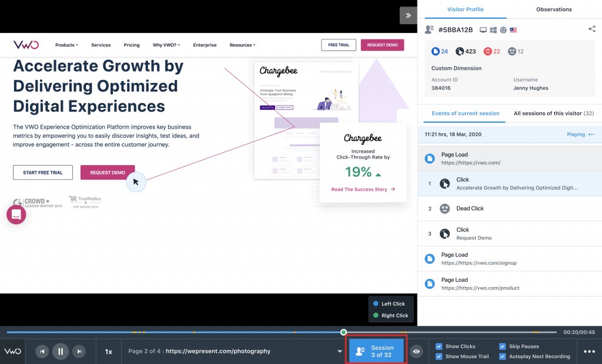Click the Windows OS icon
Screen dimensions: 602x364
tap(493, 30)
